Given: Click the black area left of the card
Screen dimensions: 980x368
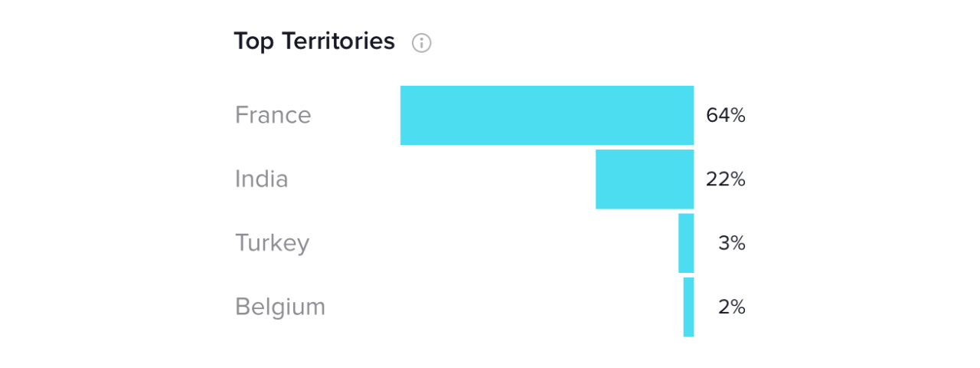Looking at the screenshot, I should pyautogui.click(x=103, y=184).
